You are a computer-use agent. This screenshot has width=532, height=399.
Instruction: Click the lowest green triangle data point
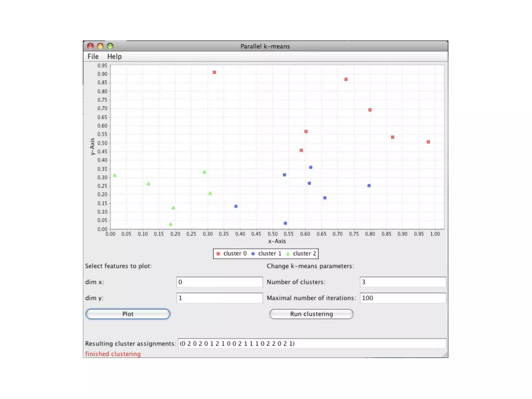coord(170,224)
